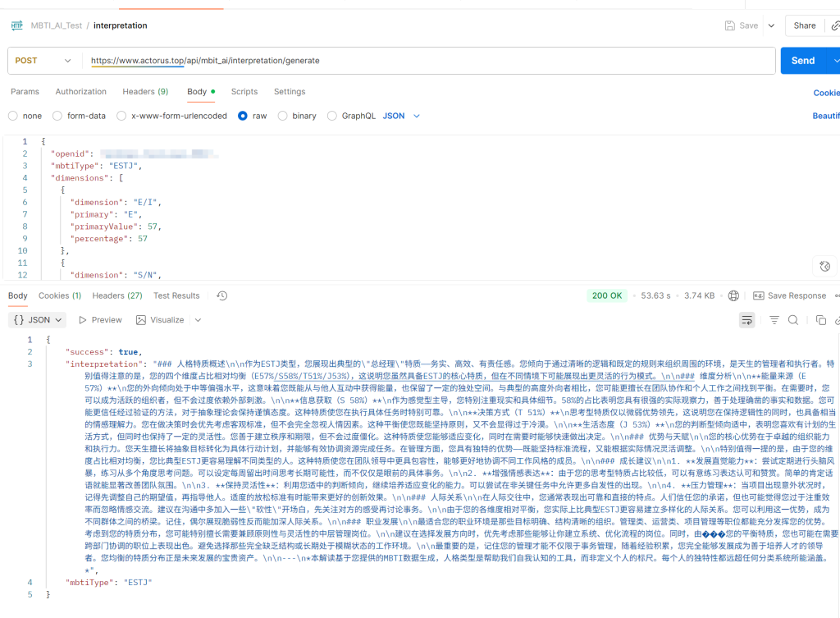Open the Test Results tab
The width and height of the screenshot is (840, 618).
(176, 295)
